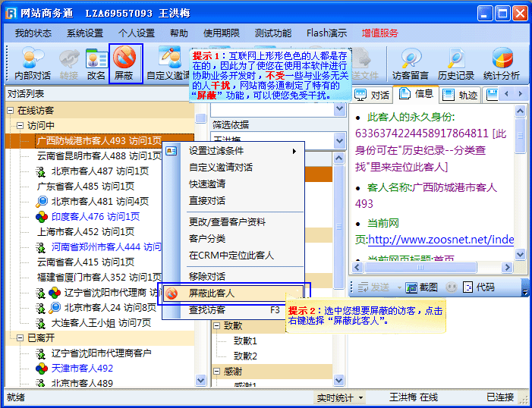Viewport: 532px width, 408px height.
Task: Choose 屏蔽此客人 from context menu
Action: 212,293
